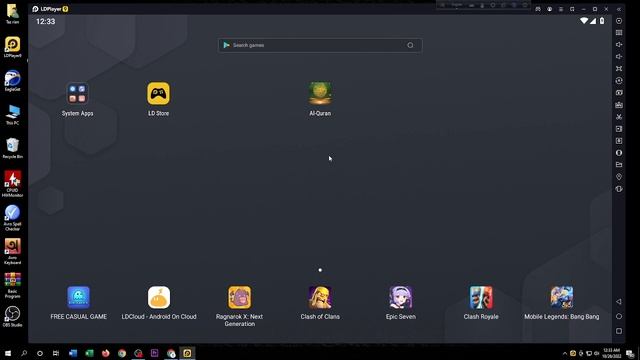This screenshot has width=640, height=360.
Task: Increase volume using sidebar speaker-plus icon
Action: 619,44
